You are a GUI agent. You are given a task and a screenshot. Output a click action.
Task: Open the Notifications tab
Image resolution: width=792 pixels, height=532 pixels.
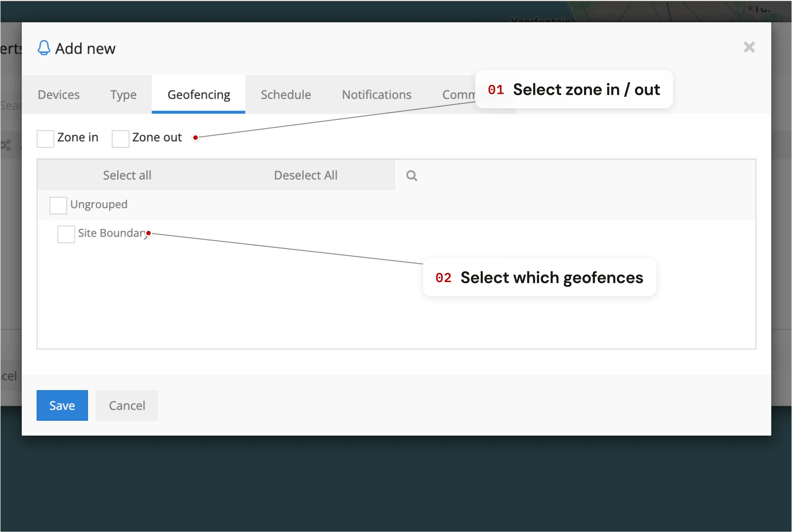tap(377, 95)
